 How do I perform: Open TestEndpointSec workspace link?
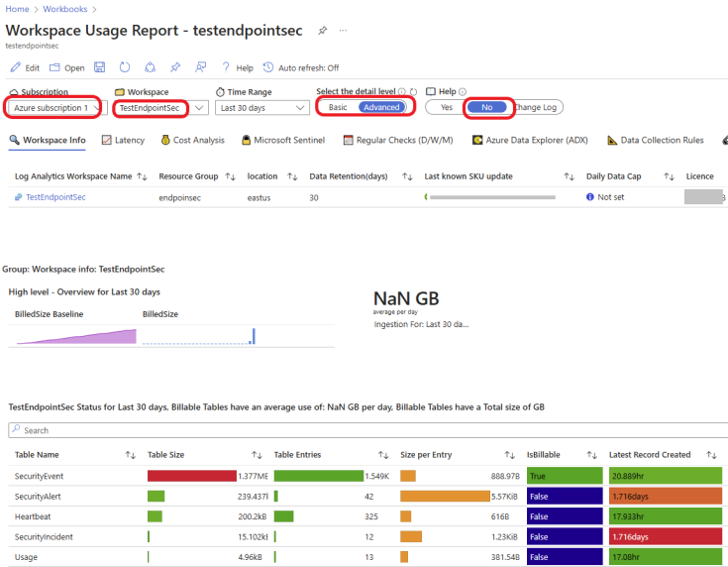pyautogui.click(x=55, y=197)
